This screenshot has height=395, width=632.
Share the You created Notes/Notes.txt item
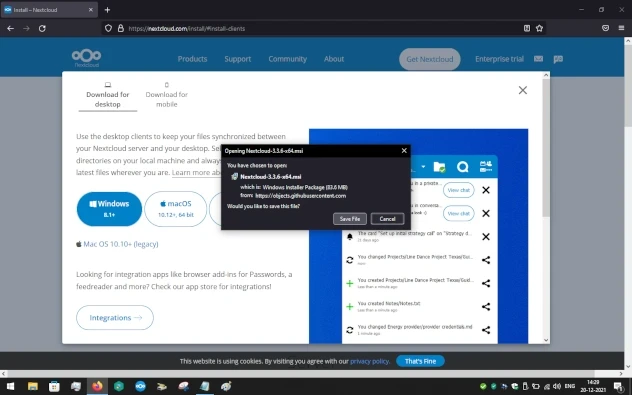[486, 307]
